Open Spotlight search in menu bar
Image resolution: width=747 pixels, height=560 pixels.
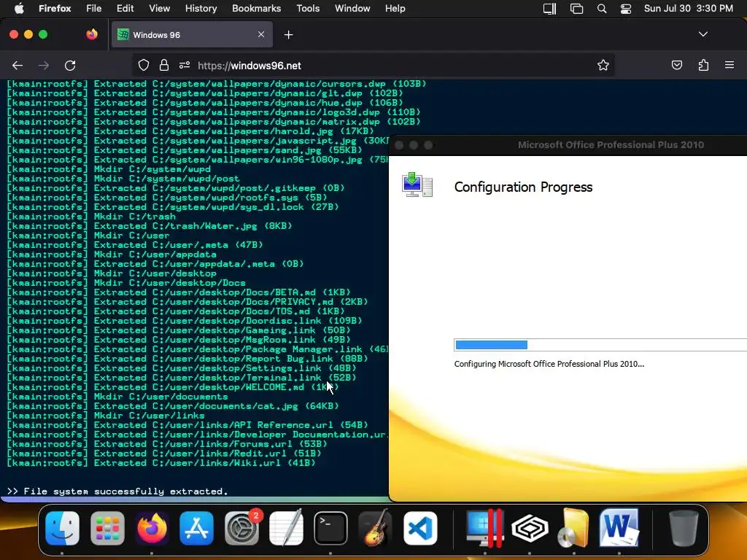pos(602,9)
